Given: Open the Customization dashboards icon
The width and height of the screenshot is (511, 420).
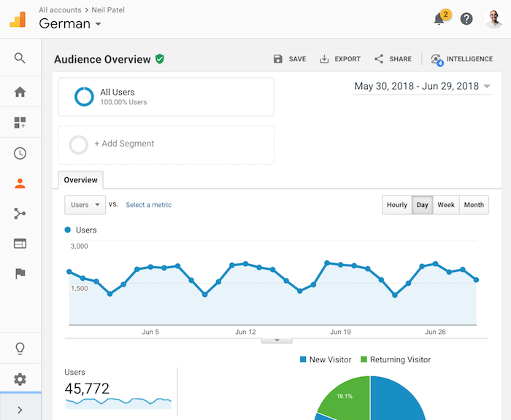Looking at the screenshot, I should point(20,122).
